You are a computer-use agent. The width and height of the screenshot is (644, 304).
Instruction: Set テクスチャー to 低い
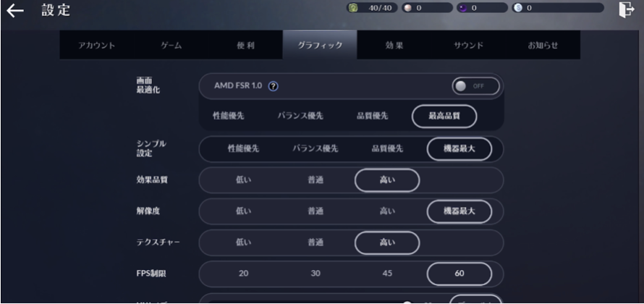pos(243,242)
